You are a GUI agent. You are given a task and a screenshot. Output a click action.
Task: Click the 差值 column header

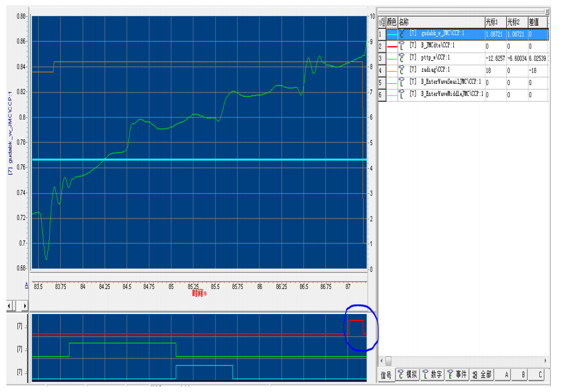538,23
